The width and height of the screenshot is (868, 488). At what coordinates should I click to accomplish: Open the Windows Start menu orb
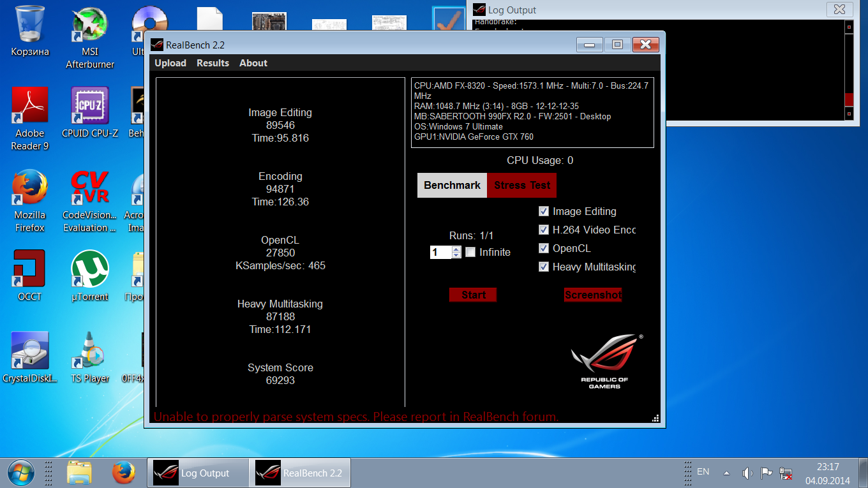[20, 473]
